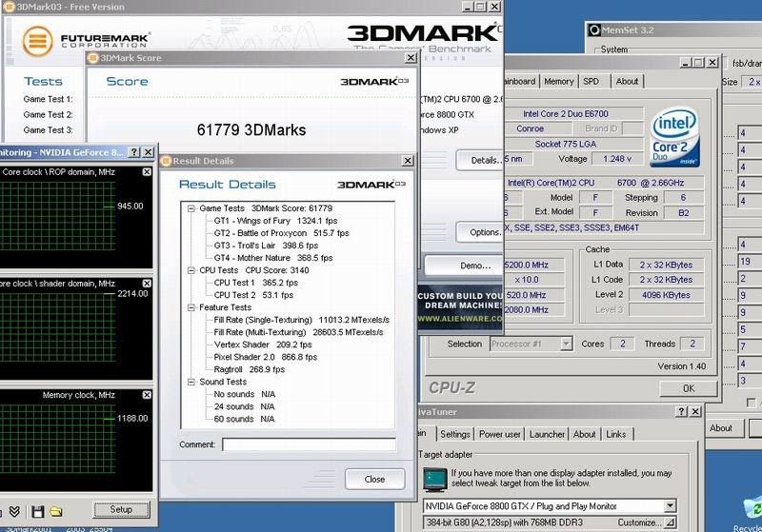The image size is (762, 532).
Task: Click the Intel Core 2 Duo logo
Action: coord(673,139)
